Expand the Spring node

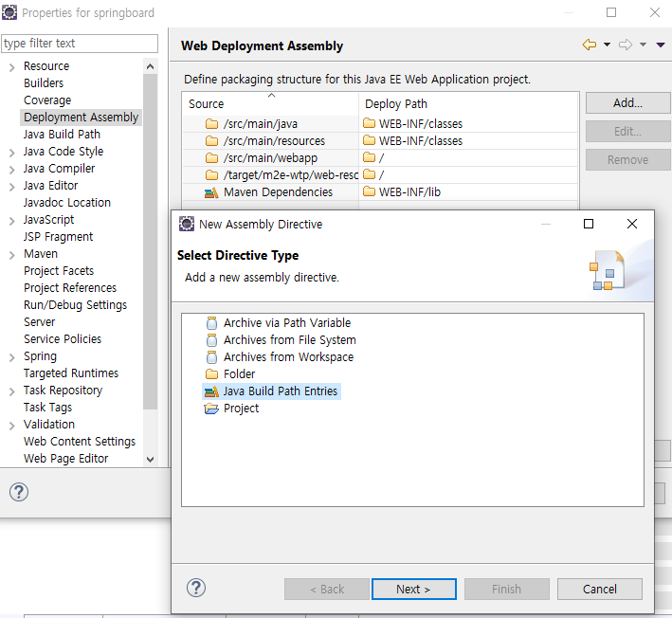pos(12,357)
